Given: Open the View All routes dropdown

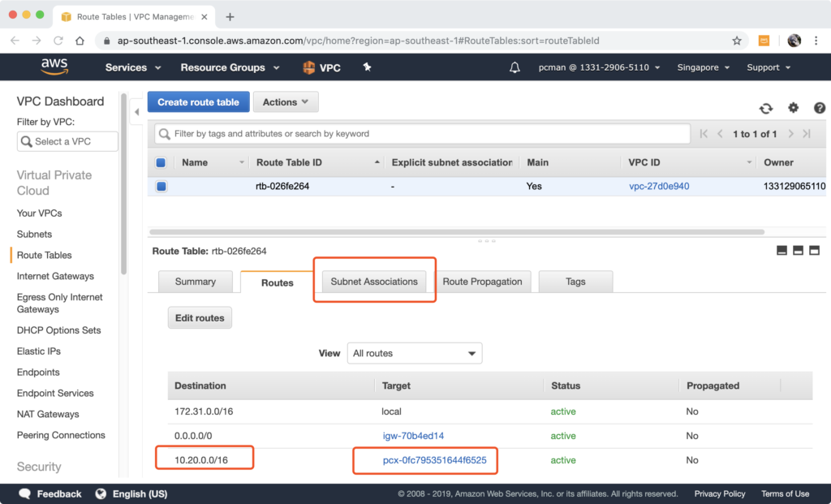Looking at the screenshot, I should 415,353.
